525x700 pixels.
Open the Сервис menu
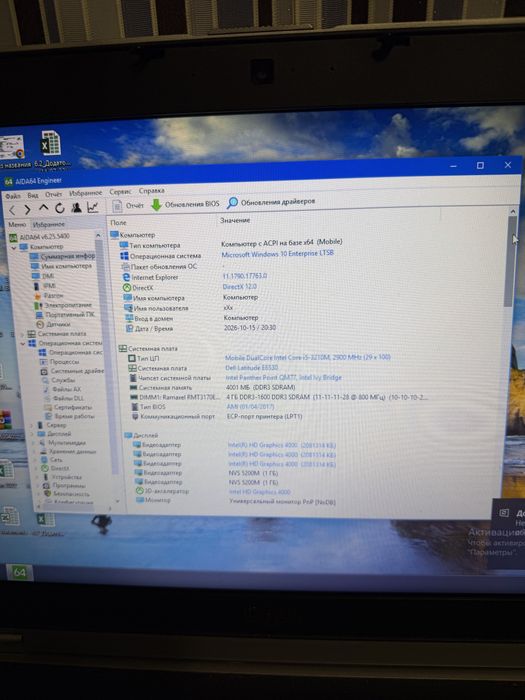tap(121, 192)
